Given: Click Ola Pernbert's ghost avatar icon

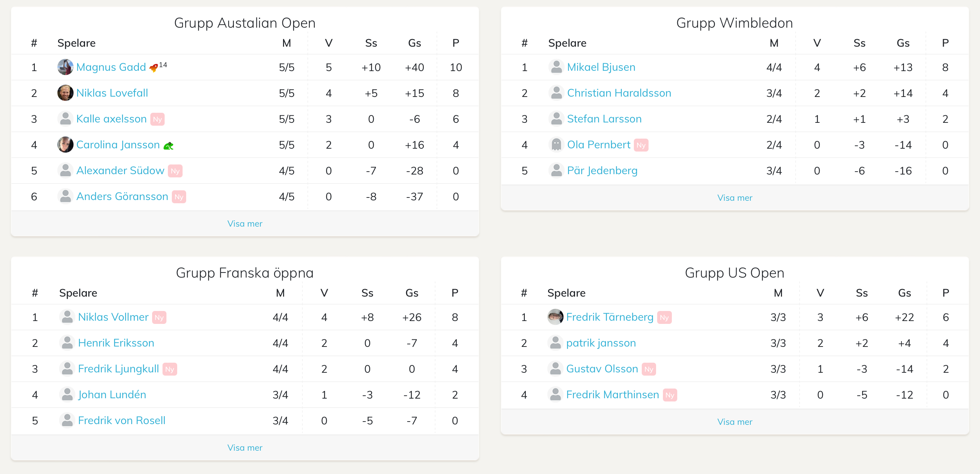Looking at the screenshot, I should 556,145.
